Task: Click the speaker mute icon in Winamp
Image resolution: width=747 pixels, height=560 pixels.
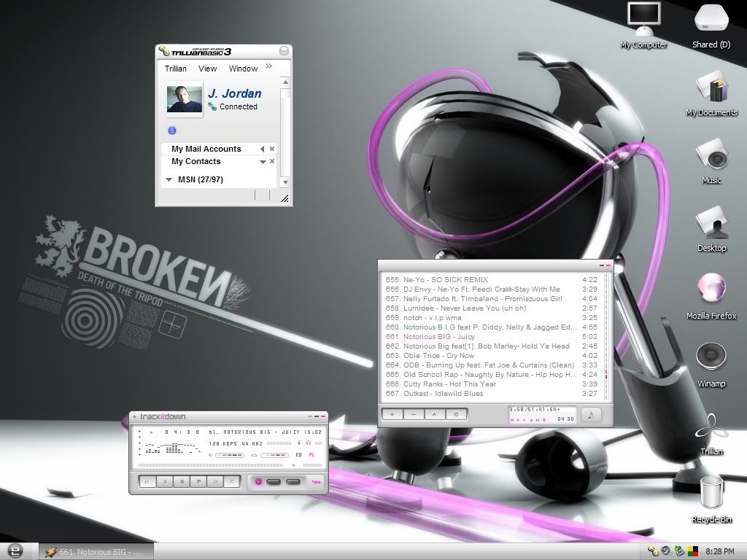Action: [x=210, y=455]
